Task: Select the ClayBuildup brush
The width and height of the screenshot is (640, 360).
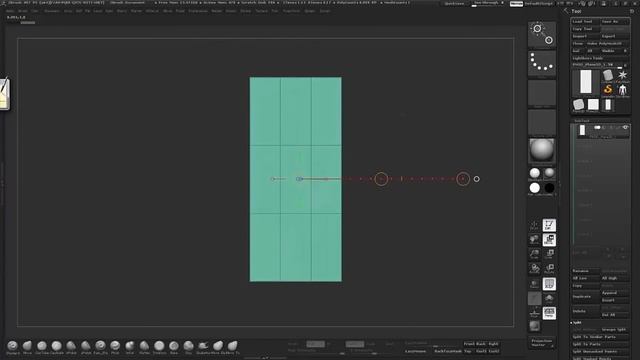Action: (56, 347)
